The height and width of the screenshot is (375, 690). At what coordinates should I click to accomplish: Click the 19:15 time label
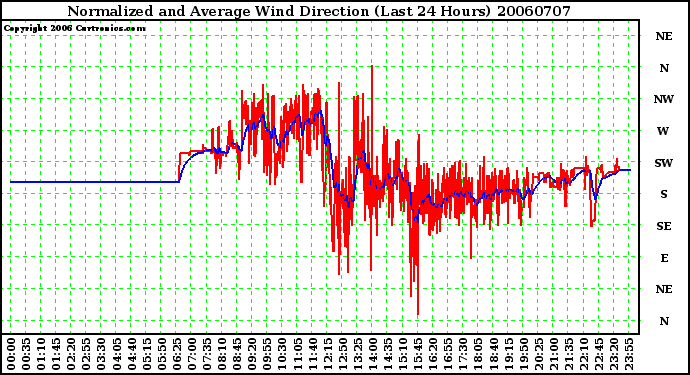tap(508, 354)
